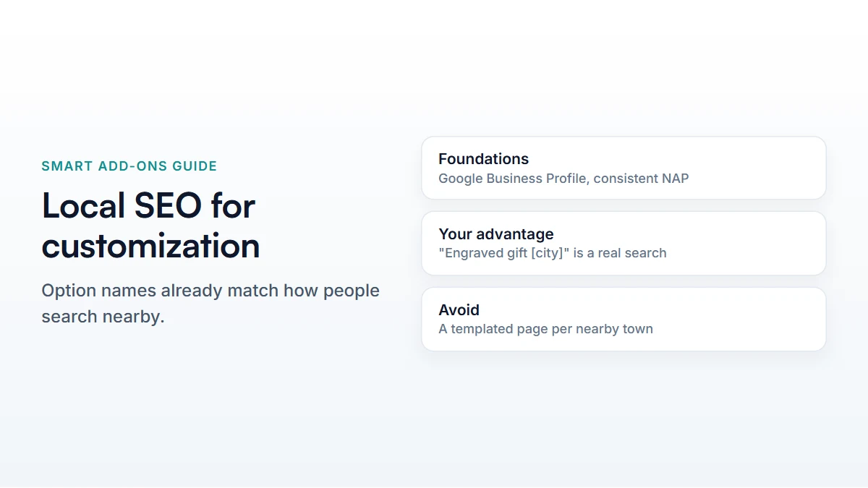Viewport: 868px width, 488px height.
Task: Open the Your advantage card title
Action: pos(496,234)
